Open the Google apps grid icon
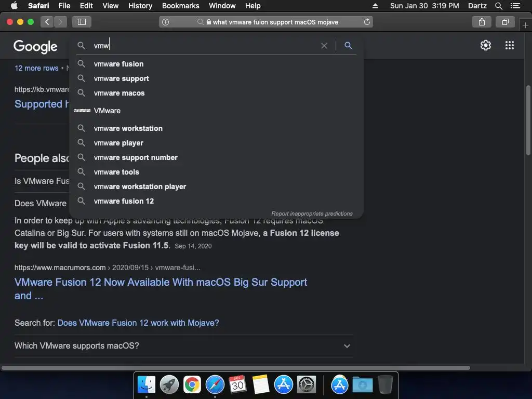 coord(510,45)
